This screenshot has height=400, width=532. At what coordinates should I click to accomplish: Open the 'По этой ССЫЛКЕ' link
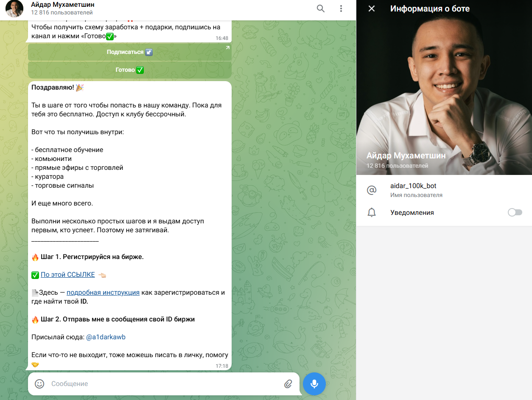(x=68, y=275)
